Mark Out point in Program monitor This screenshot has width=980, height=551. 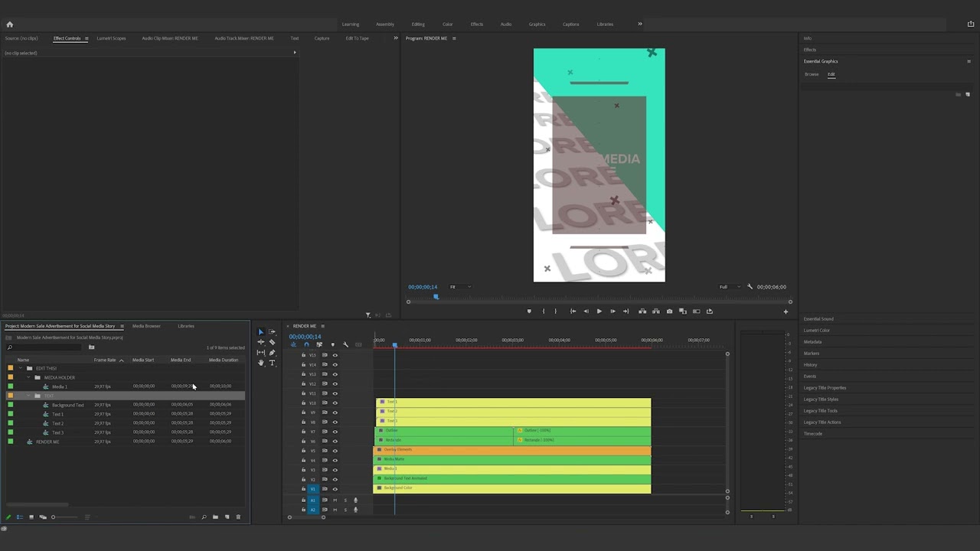click(556, 311)
